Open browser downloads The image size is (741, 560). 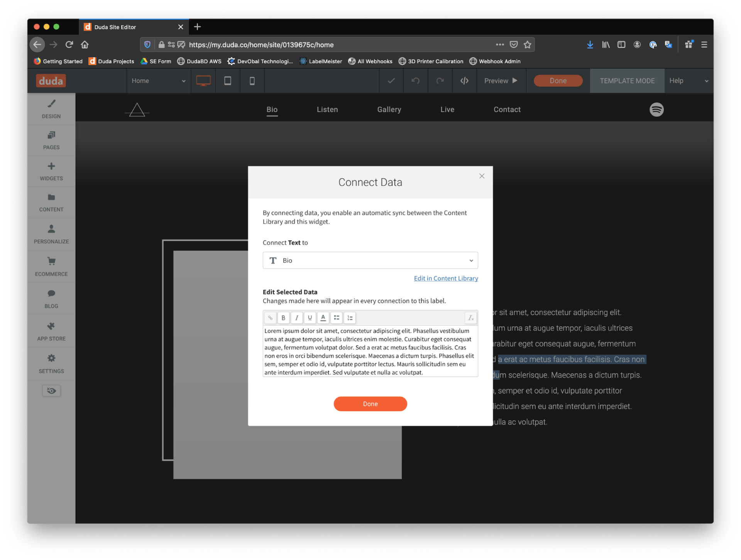pos(590,45)
